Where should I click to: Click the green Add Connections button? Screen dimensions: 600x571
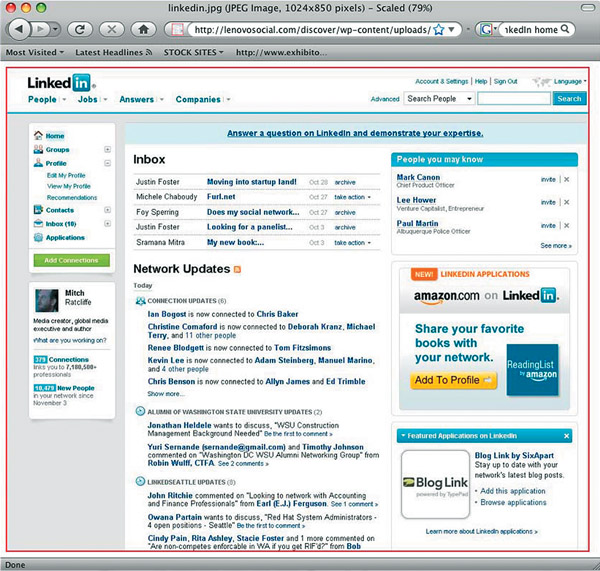(72, 260)
